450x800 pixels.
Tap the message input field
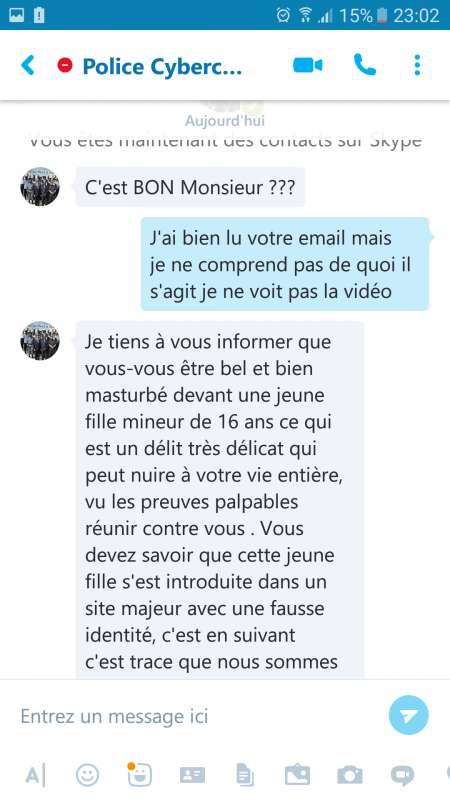coord(199,716)
